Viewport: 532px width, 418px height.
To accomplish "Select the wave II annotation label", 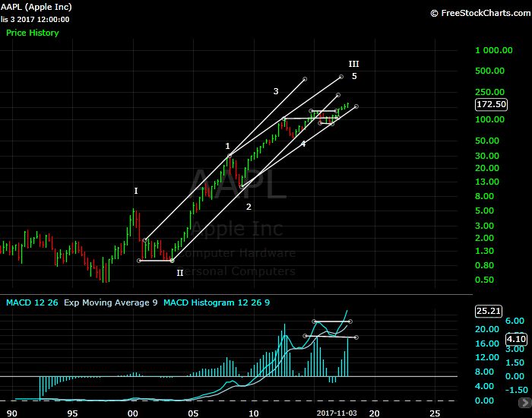I will pos(180,273).
